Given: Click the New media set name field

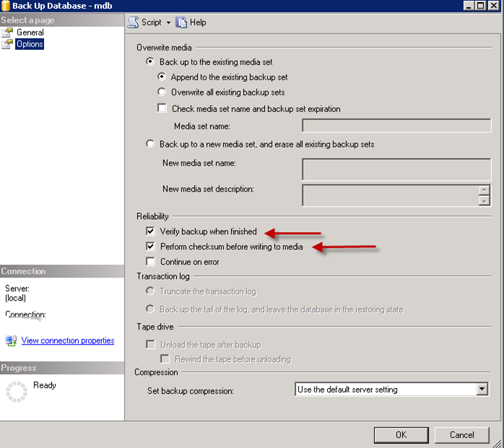Looking at the screenshot, I should pyautogui.click(x=396, y=169).
